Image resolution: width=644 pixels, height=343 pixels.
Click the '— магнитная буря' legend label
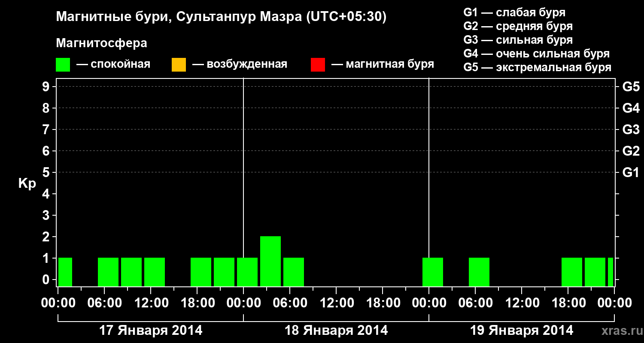tap(383, 64)
